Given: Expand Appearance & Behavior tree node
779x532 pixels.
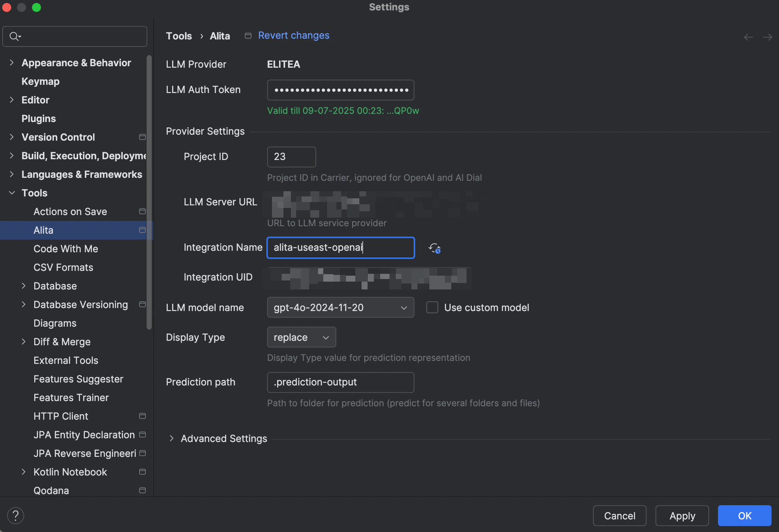Looking at the screenshot, I should point(12,63).
